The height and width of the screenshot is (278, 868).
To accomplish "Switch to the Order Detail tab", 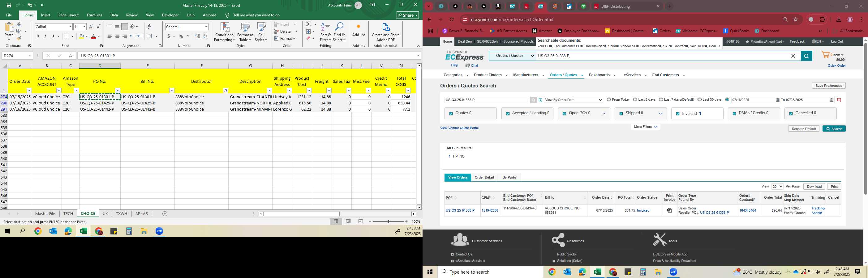I will (x=484, y=177).
